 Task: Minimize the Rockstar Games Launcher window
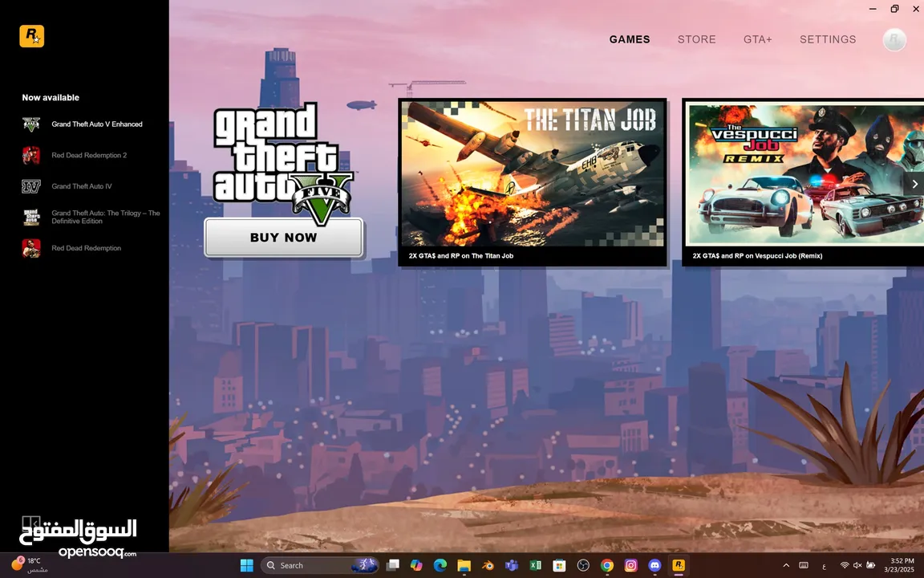pos(873,9)
